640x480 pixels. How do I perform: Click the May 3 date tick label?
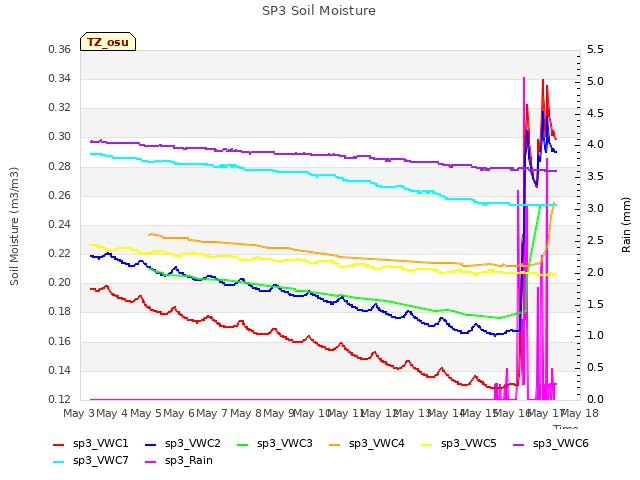(79, 413)
